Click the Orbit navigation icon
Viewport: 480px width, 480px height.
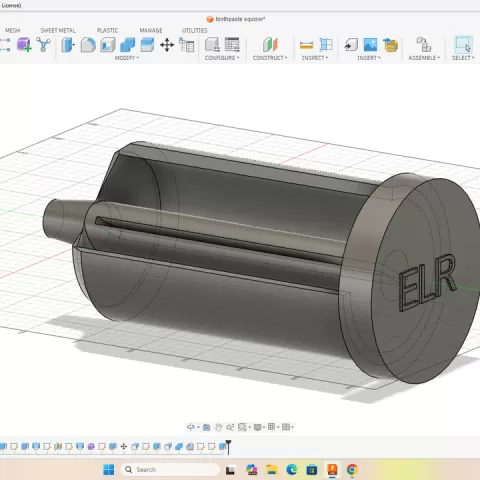point(190,427)
